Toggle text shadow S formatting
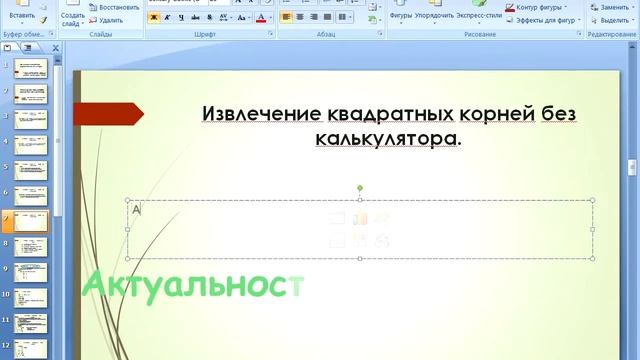 point(209,18)
